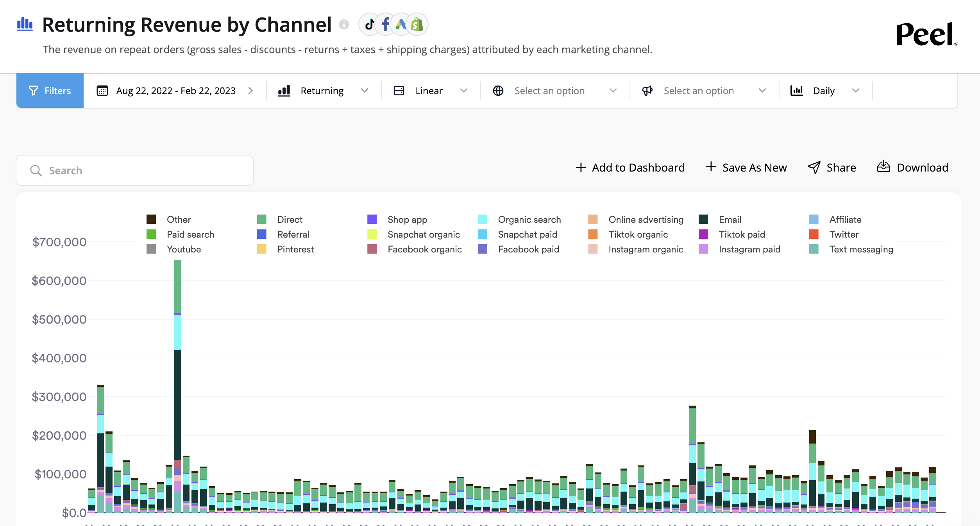980x526 pixels.
Task: Click the Download button
Action: click(912, 168)
